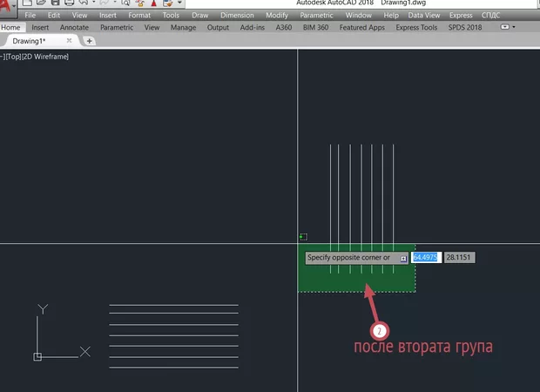Switch to the Insert ribbon tab
540x392 pixels.
click(40, 27)
